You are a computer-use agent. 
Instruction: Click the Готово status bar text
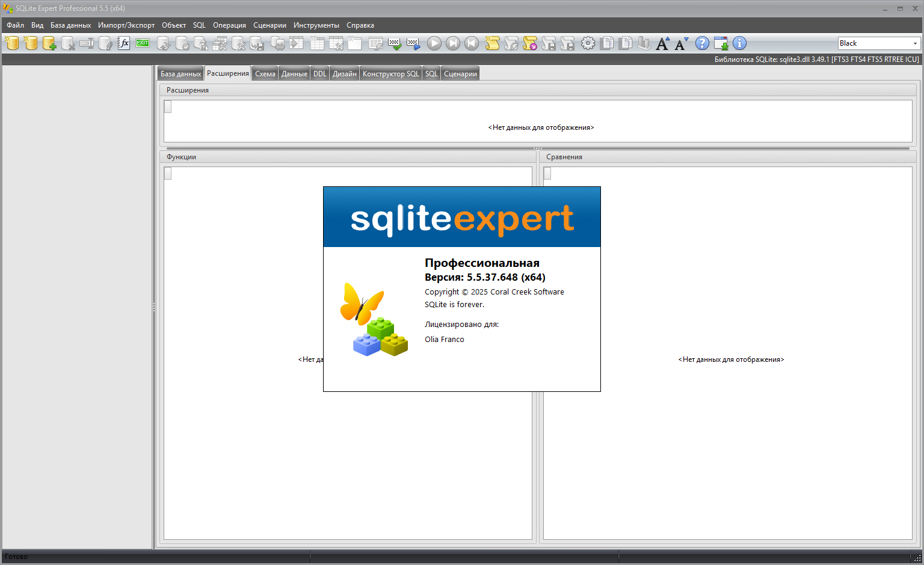pos(16,557)
